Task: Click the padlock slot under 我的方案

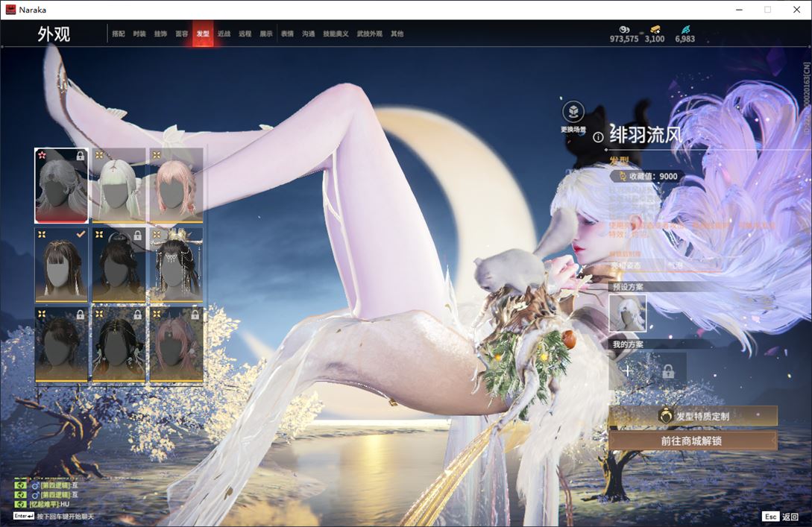Action: 668,370
